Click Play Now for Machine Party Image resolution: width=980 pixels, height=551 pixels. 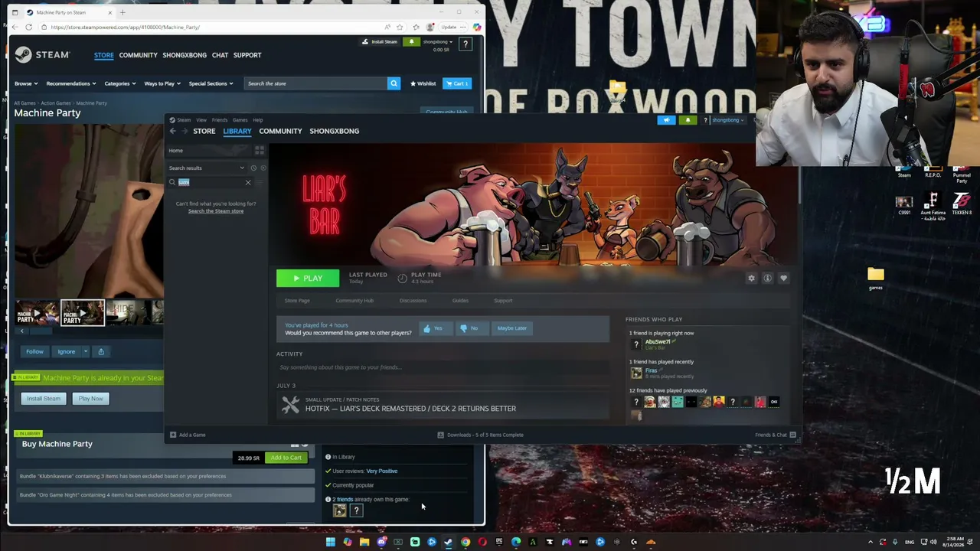point(90,399)
